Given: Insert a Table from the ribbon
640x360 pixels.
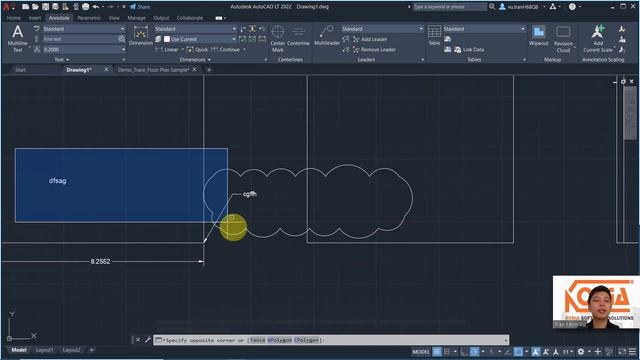Looking at the screenshot, I should 434,35.
